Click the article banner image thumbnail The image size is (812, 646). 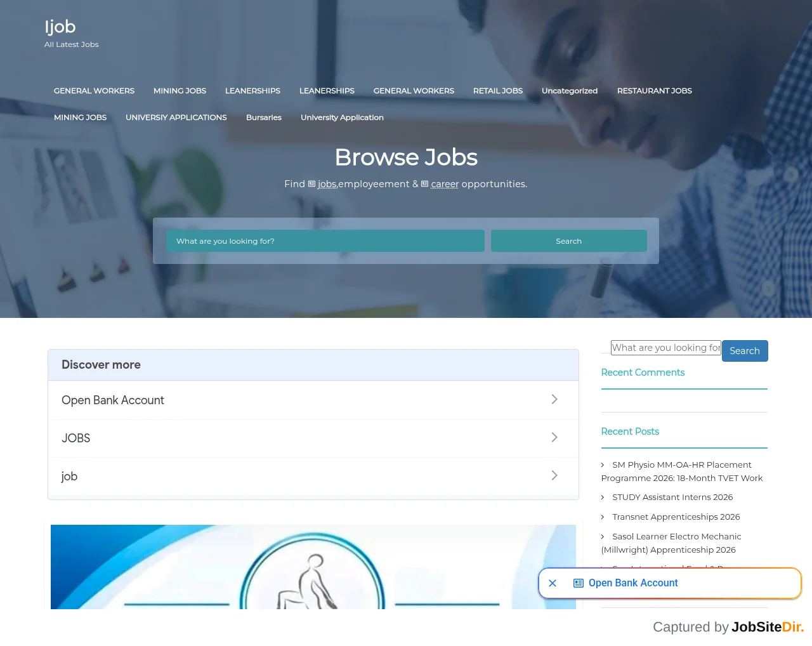[x=313, y=567]
